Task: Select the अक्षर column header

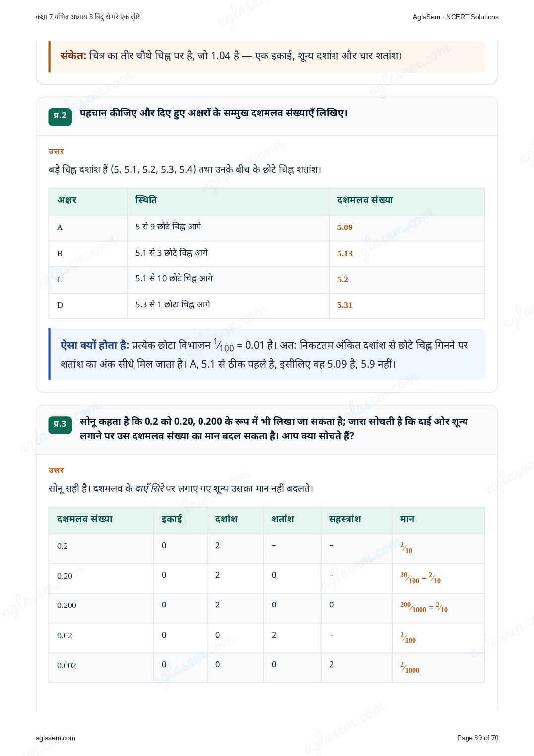Action: (x=67, y=200)
